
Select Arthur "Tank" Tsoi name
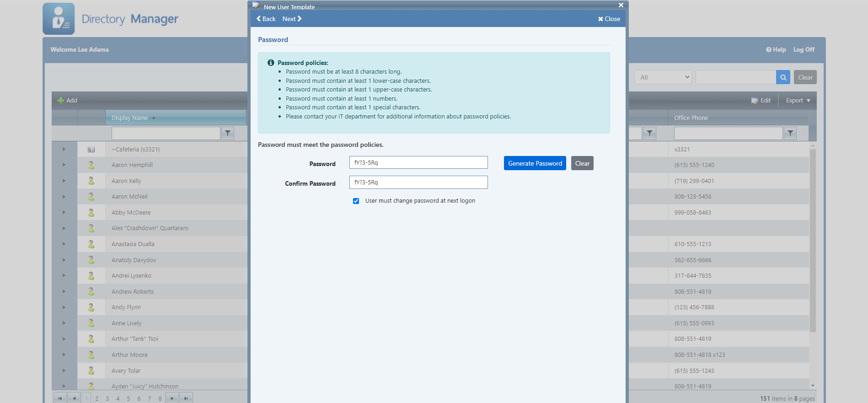click(135, 339)
